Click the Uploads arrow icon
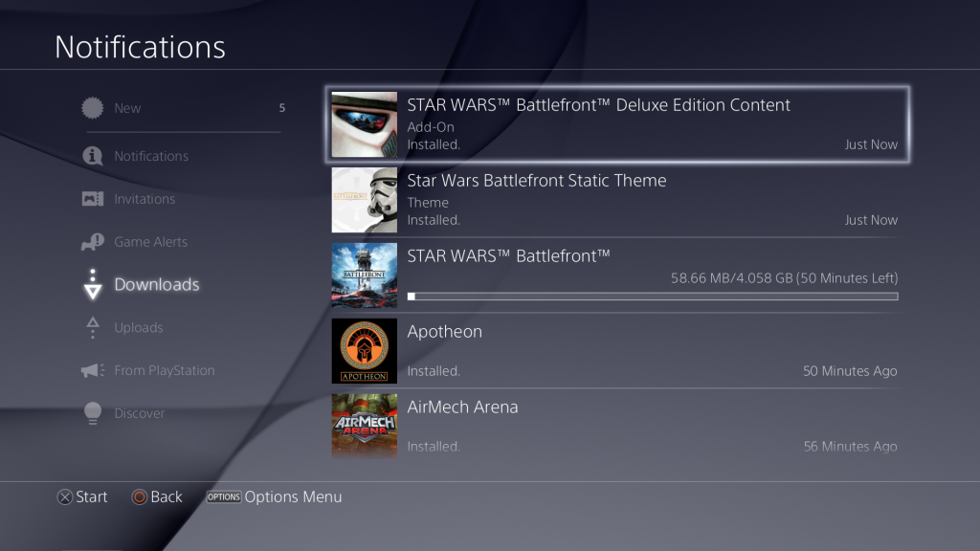The width and height of the screenshot is (980, 551). click(x=93, y=327)
